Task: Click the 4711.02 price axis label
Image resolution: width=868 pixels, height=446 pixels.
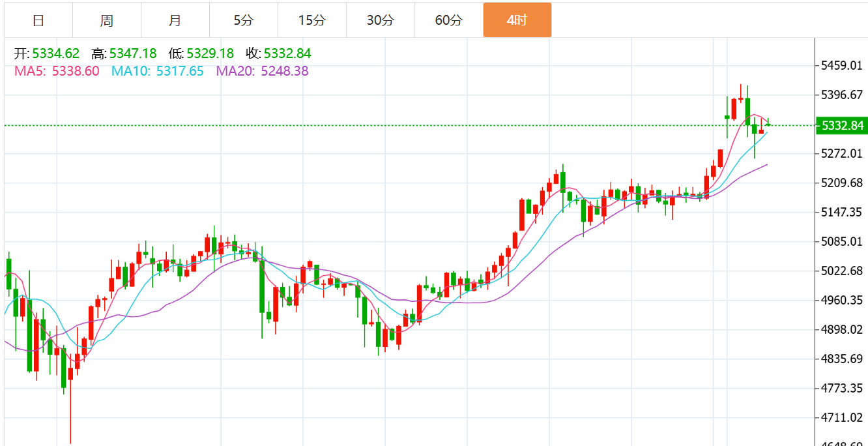Action: click(x=842, y=417)
